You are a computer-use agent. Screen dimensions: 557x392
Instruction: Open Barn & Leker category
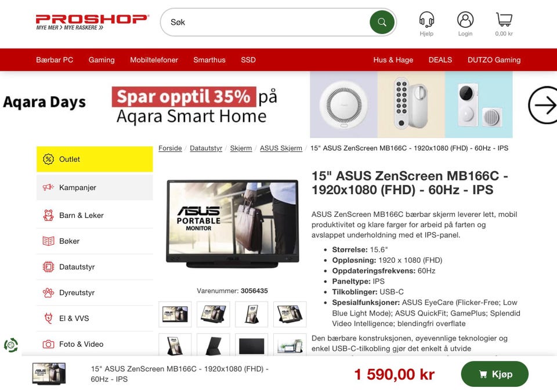point(95,215)
